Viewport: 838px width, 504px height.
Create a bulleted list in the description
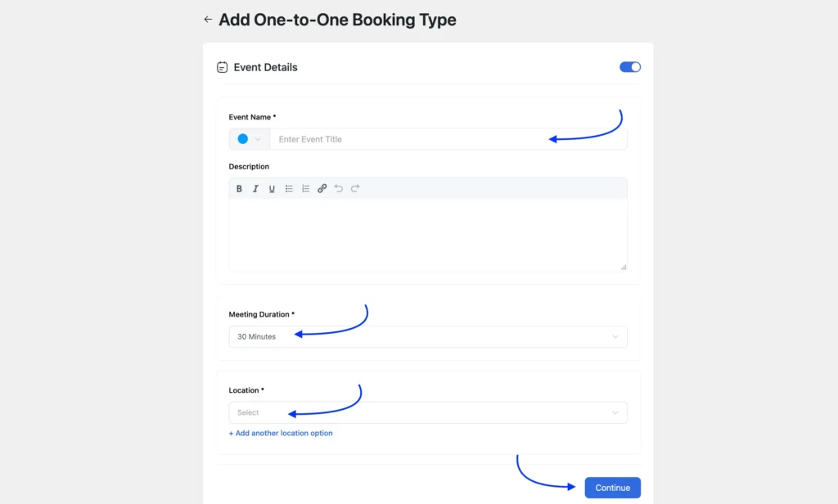coord(289,188)
